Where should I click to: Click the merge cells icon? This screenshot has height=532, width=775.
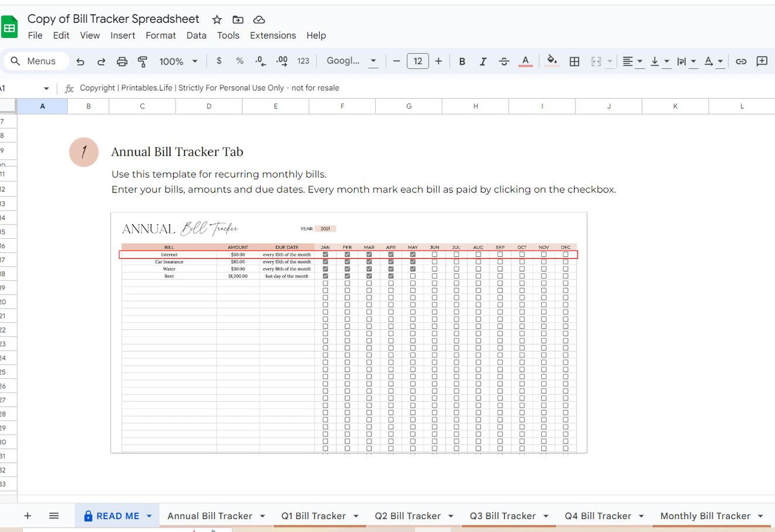(x=595, y=61)
